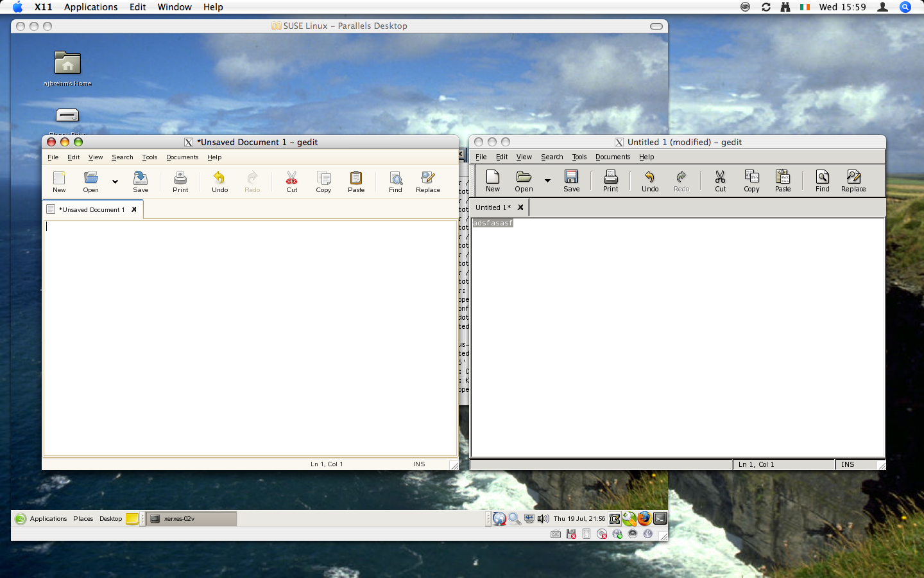This screenshot has height=578, width=924.
Task: Open Help menu in Untitled 1 gedit
Action: pos(646,157)
